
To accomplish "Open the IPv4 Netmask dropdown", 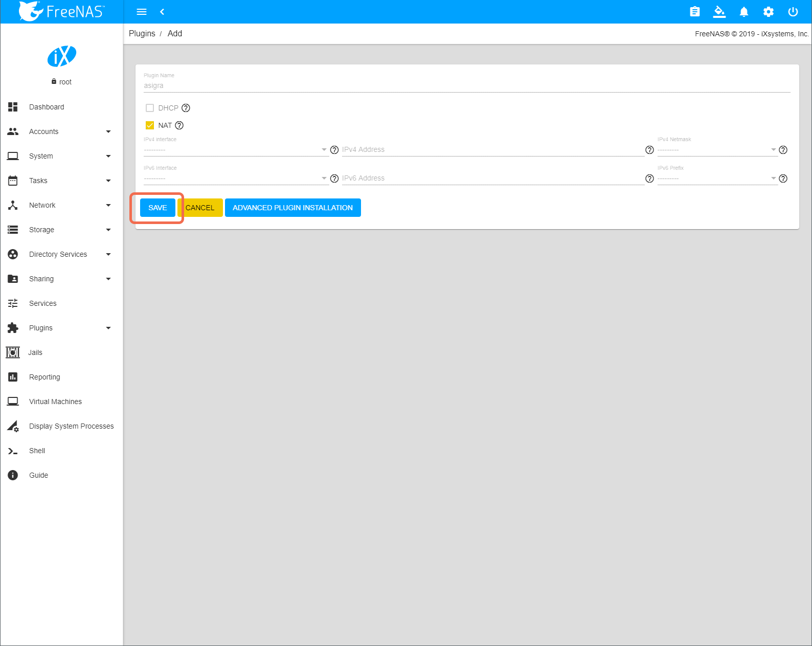I will click(717, 150).
